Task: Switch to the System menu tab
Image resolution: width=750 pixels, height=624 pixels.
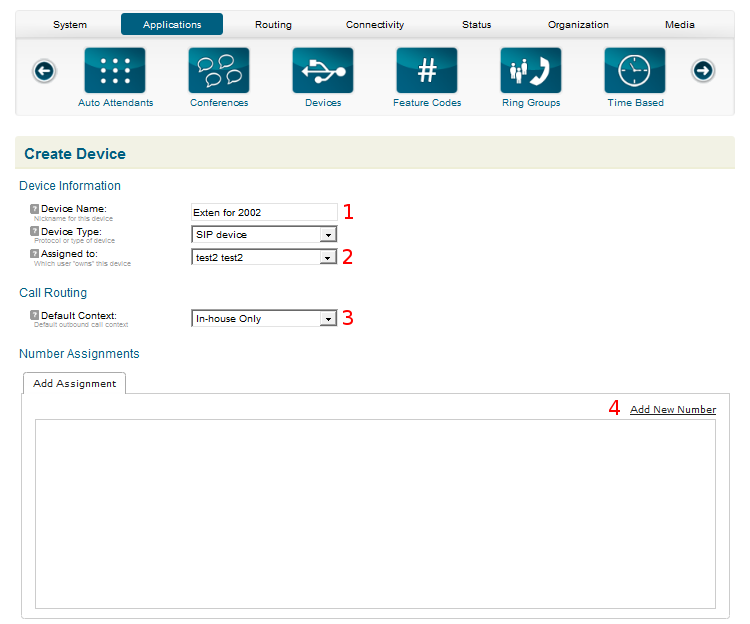Action: pyautogui.click(x=70, y=25)
